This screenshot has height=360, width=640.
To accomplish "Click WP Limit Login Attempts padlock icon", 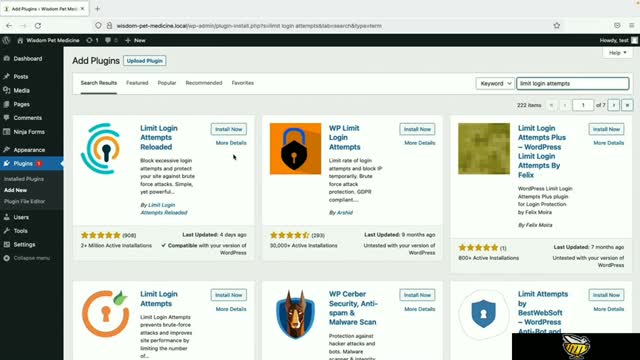I will pos(296,149).
